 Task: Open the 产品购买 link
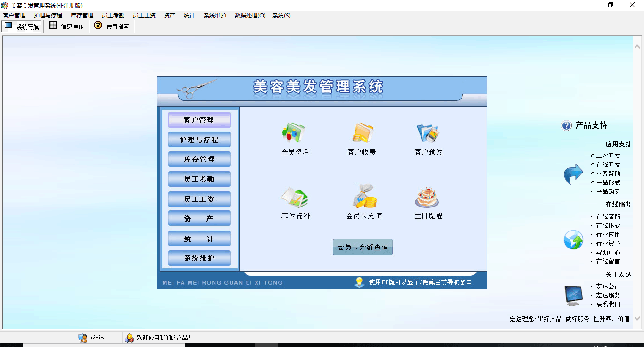[x=608, y=191]
